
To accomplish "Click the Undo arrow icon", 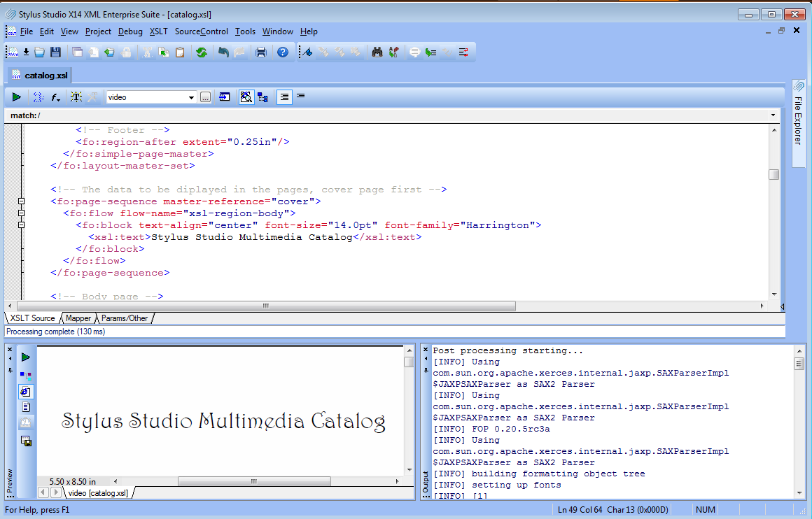I will (x=223, y=52).
